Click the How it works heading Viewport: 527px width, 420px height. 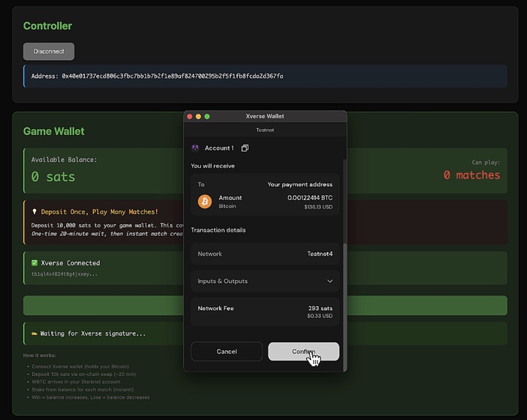(40, 355)
